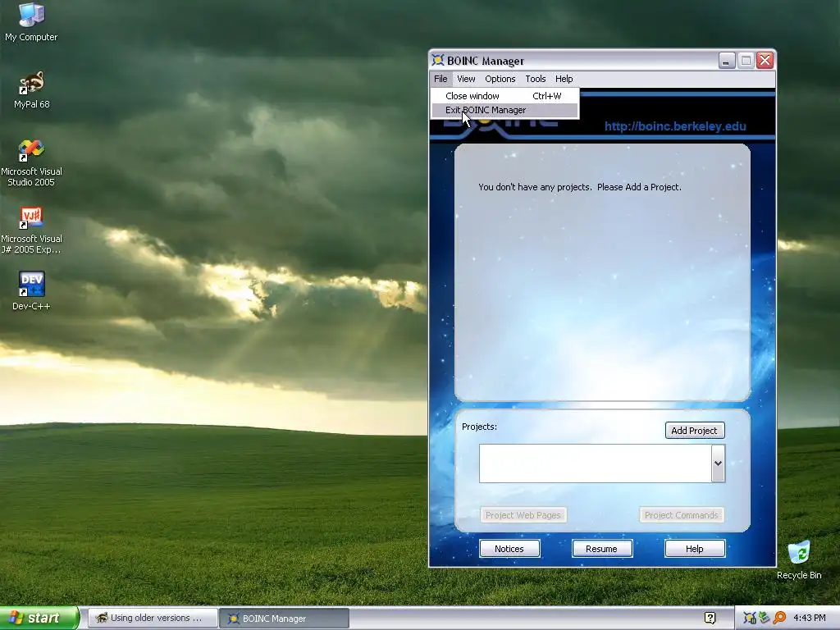
Task: Switch to 'Using older versions' taskbar item
Action: (x=152, y=619)
